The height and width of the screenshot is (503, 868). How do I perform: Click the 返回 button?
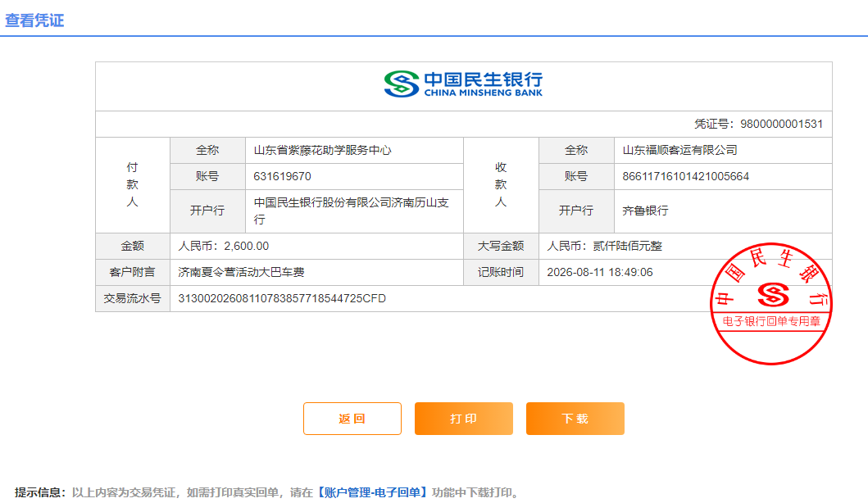(x=352, y=419)
